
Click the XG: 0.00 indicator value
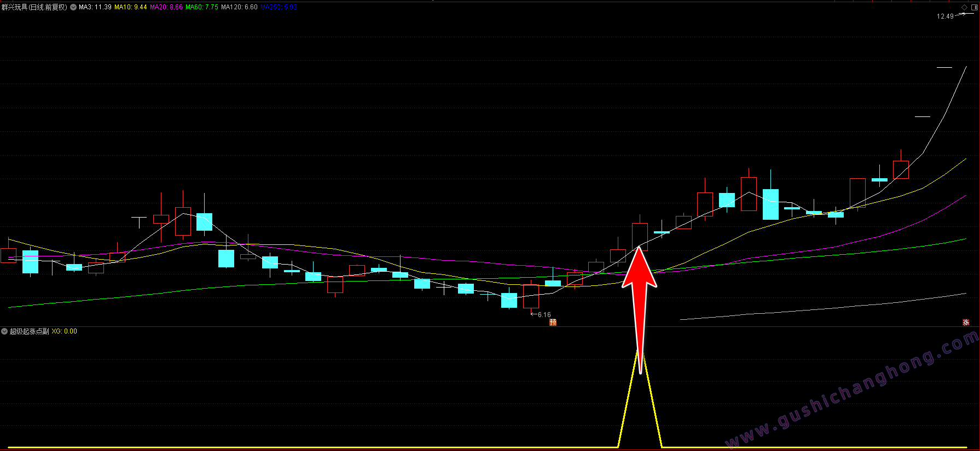click(x=65, y=331)
